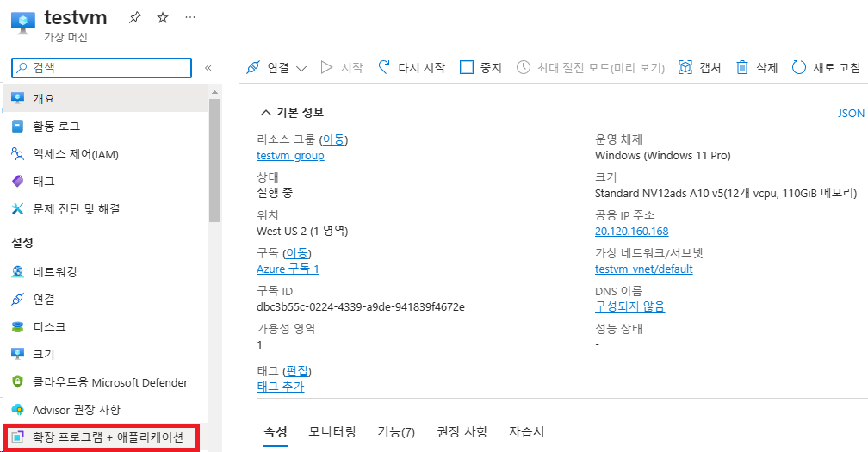Collapse the sidebar with double chevron

point(208,68)
